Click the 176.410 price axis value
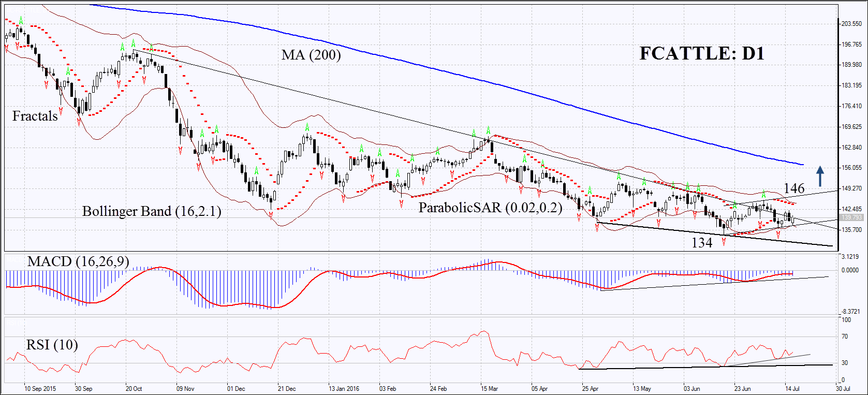The height and width of the screenshot is (395, 868). 852,106
